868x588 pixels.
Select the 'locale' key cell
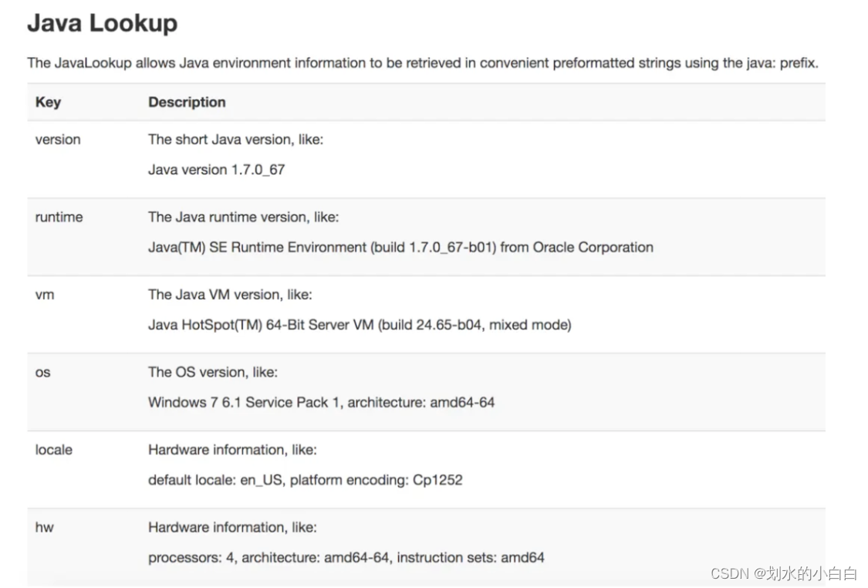(x=54, y=450)
